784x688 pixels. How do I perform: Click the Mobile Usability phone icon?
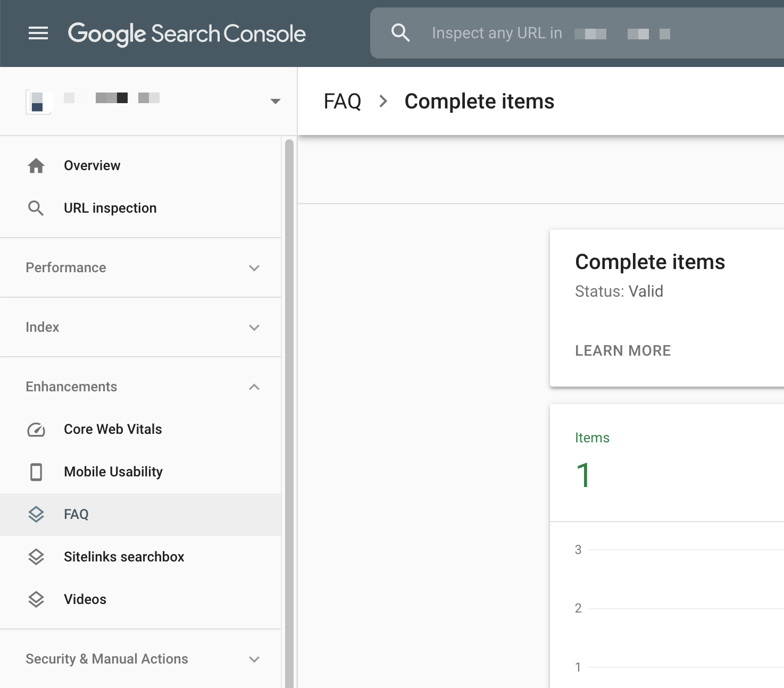[36, 472]
